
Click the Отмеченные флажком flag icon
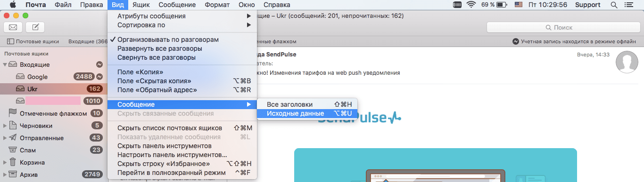click(12, 113)
